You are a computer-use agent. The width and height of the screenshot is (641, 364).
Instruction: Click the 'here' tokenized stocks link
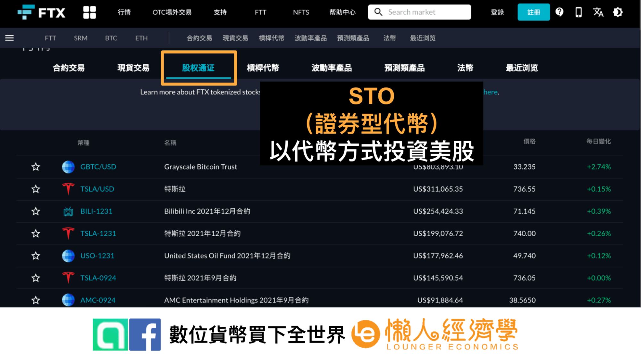tap(491, 92)
